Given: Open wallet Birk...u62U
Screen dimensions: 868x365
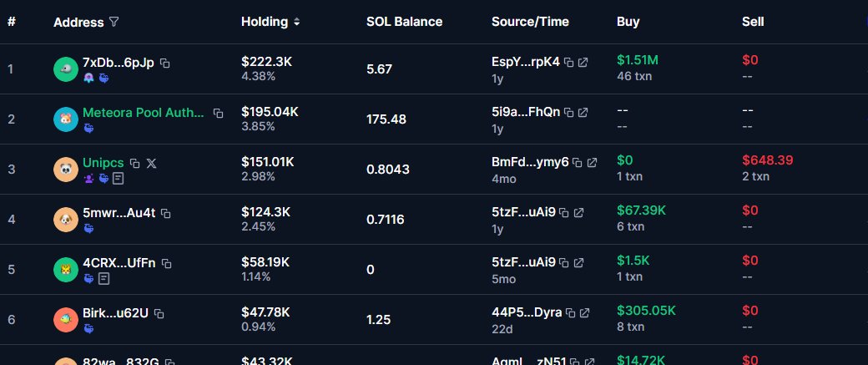Looking at the screenshot, I should point(116,313).
